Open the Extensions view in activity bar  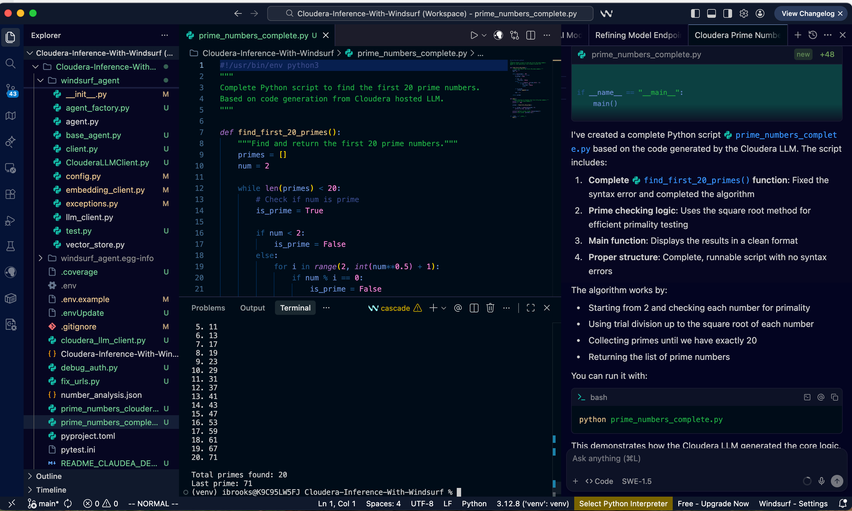10,194
